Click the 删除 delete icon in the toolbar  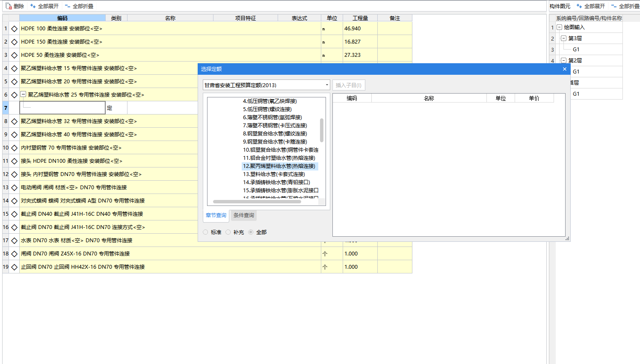click(9, 6)
